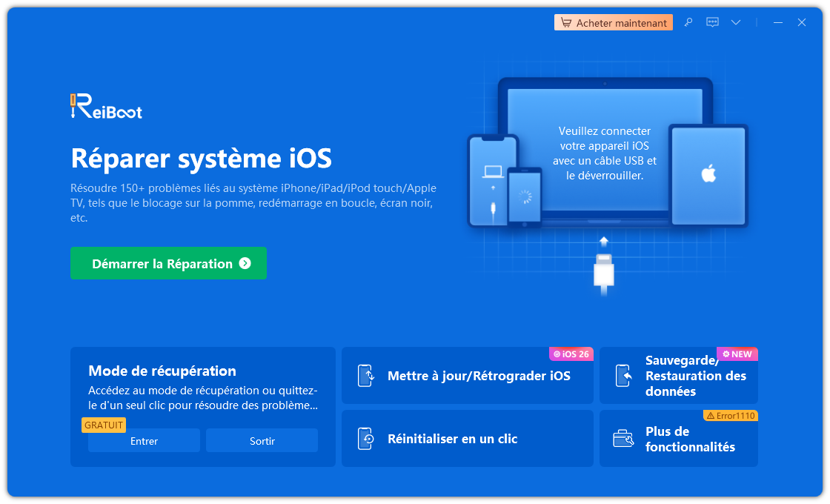This screenshot has height=504, width=830.
Task: Click the ReiBoot logo
Action: 106,106
